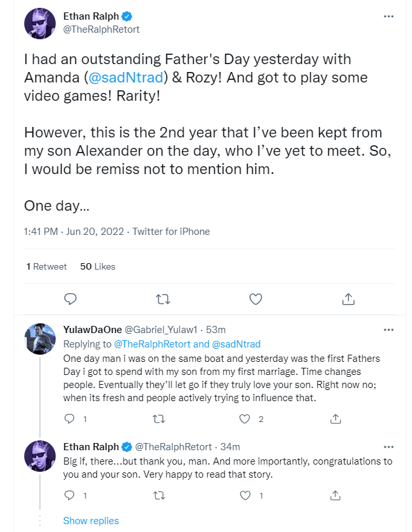The width and height of the screenshot is (412, 532).
Task: Open Ethan Ralph's profile picture at top
Action: pyautogui.click(x=40, y=24)
